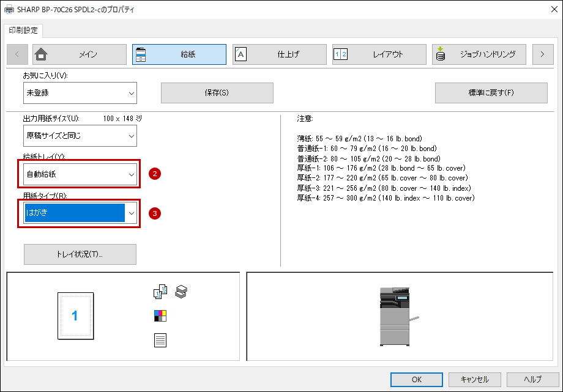
Task: Click the 厚紙-4 weight note line
Action: (x=386, y=198)
